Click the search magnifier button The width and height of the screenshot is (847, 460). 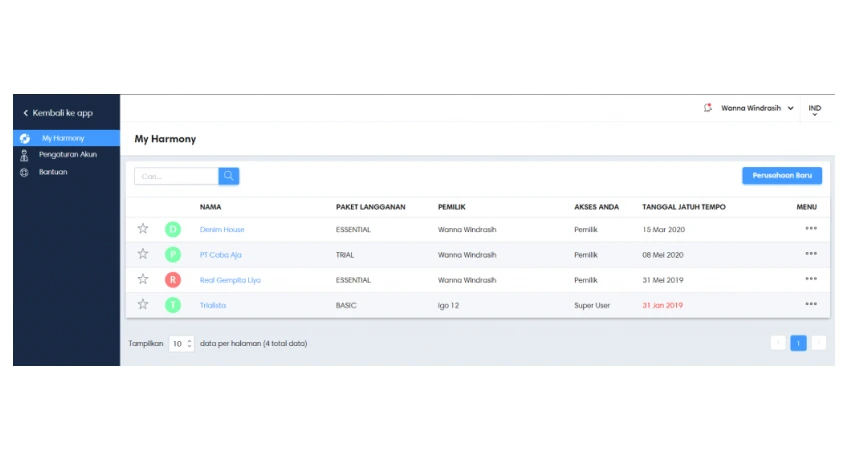(228, 176)
